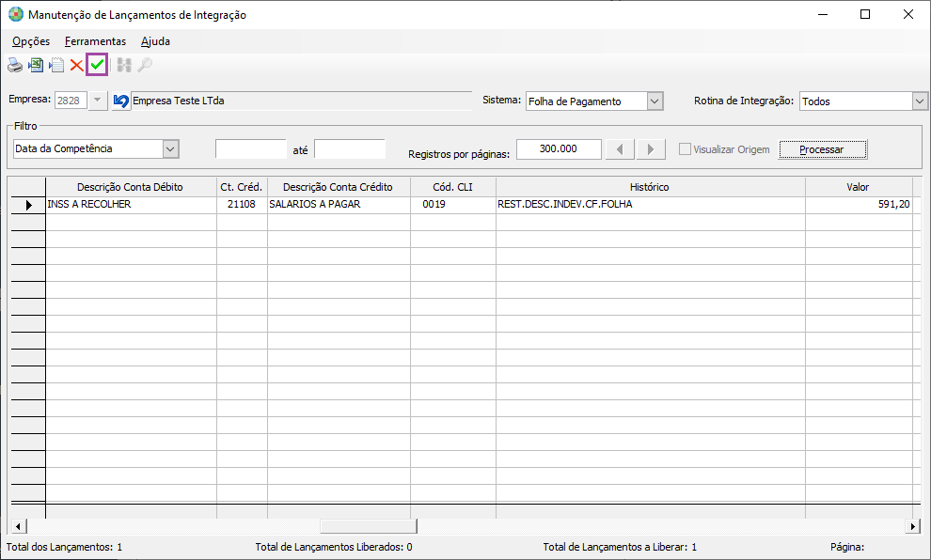Image resolution: width=931 pixels, height=560 pixels.
Task: Click the Descrição Conta Crédito column header
Action: [x=339, y=187]
